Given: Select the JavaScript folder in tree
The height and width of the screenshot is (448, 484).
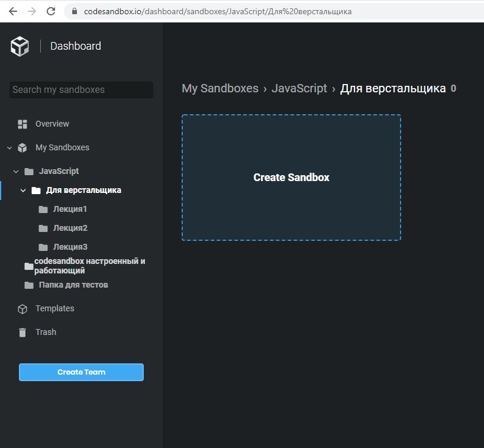Looking at the screenshot, I should [x=59, y=171].
